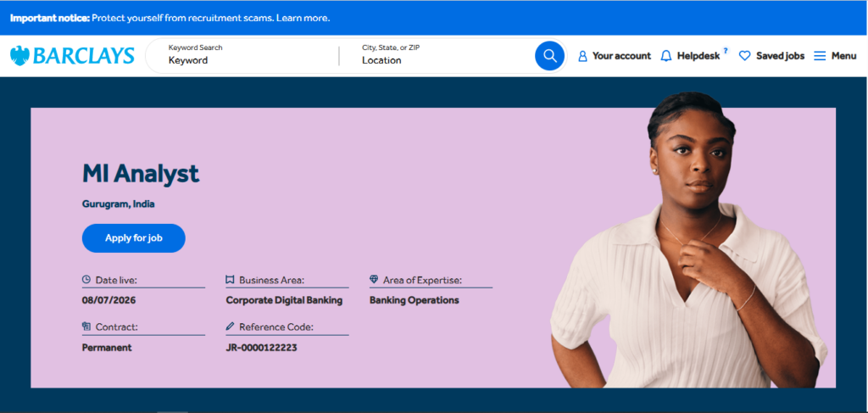The width and height of the screenshot is (868, 413).
Task: Open the hamburger Menu icon
Action: pyautogui.click(x=820, y=56)
